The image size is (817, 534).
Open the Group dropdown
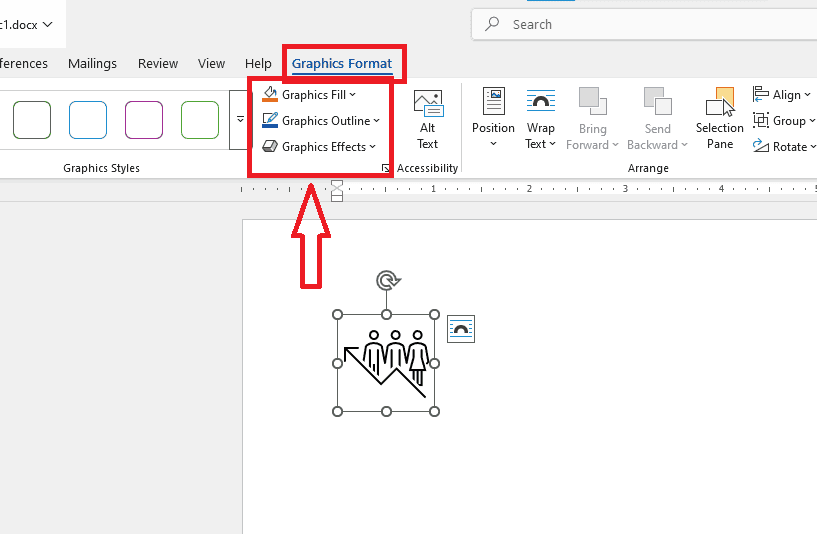[784, 120]
